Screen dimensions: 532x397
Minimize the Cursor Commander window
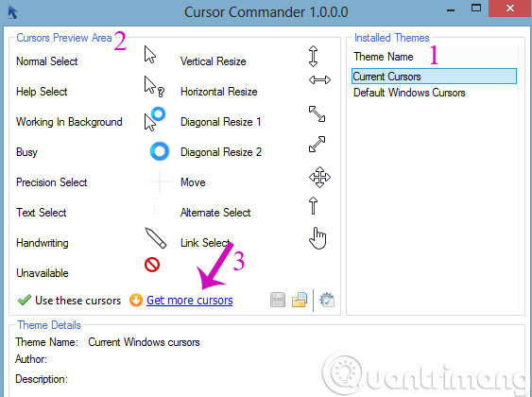[451, 10]
